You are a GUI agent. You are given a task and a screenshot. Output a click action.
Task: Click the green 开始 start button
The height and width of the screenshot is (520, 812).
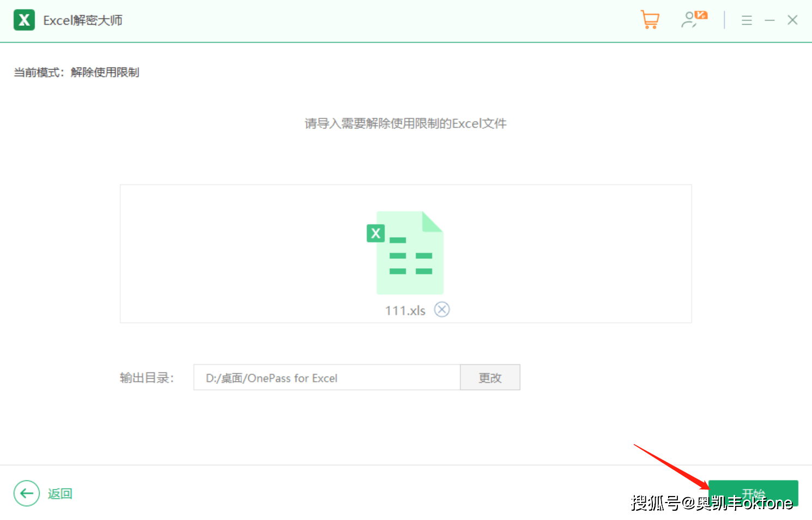(x=753, y=493)
